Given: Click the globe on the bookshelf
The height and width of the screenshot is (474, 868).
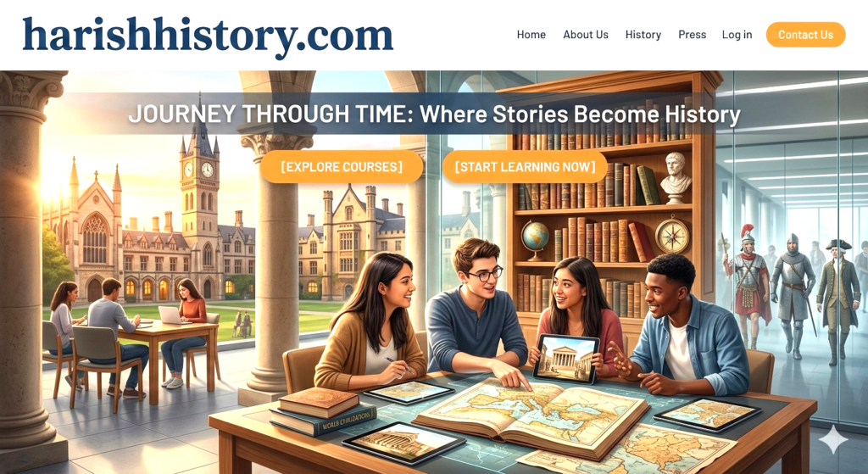Looking at the screenshot, I should [536, 237].
